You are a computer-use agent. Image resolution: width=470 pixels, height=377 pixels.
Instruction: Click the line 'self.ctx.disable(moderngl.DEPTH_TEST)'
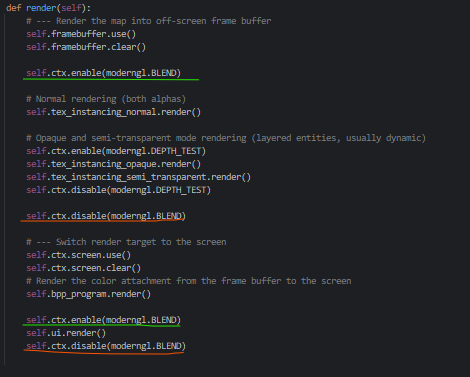118,190
